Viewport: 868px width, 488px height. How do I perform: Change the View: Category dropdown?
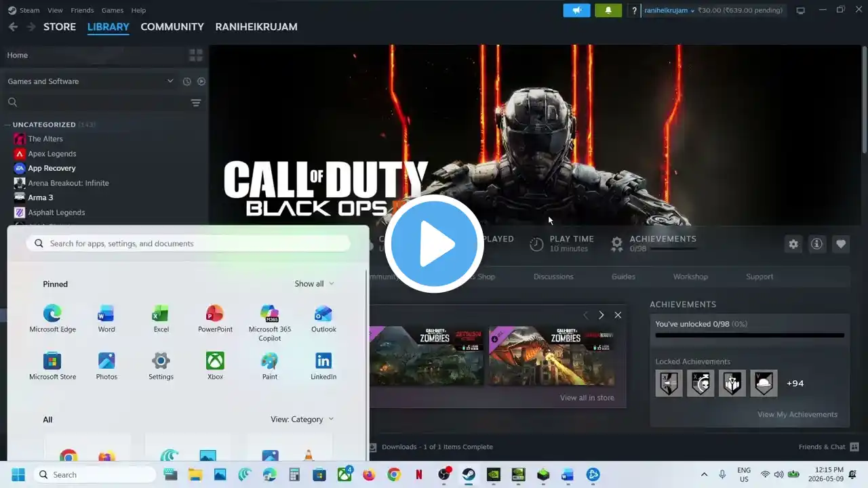click(x=302, y=420)
